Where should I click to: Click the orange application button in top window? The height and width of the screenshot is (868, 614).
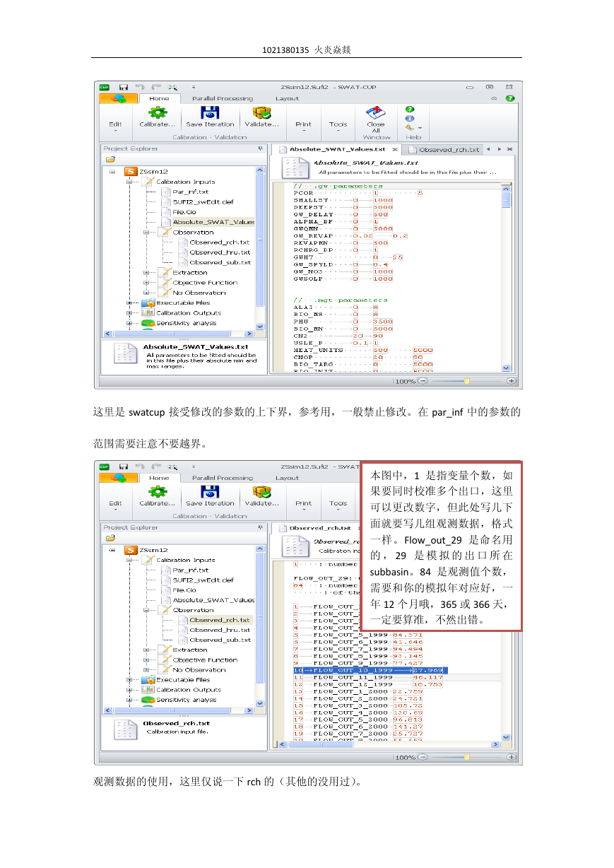(x=118, y=99)
